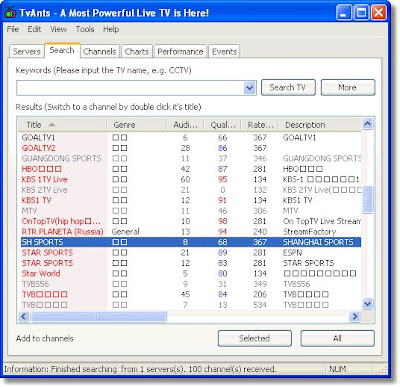Open the Edit menu
This screenshot has height=387, width=400.
34,29
